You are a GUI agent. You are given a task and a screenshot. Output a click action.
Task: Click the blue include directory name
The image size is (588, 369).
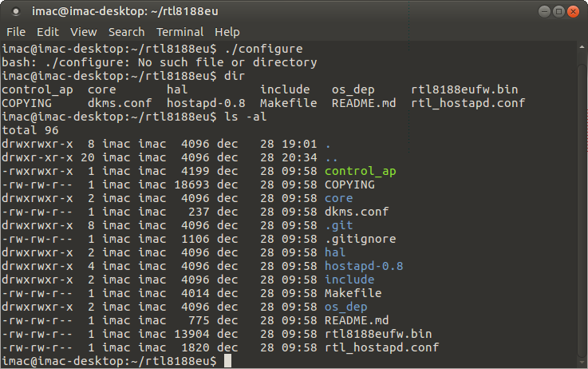(349, 280)
